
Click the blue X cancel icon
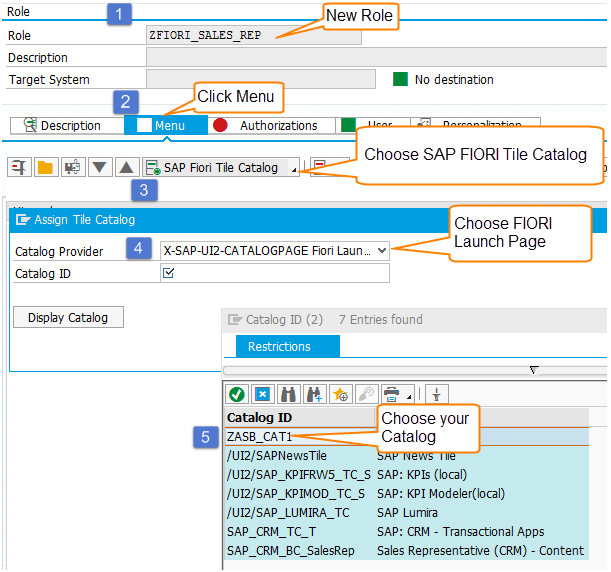263,394
